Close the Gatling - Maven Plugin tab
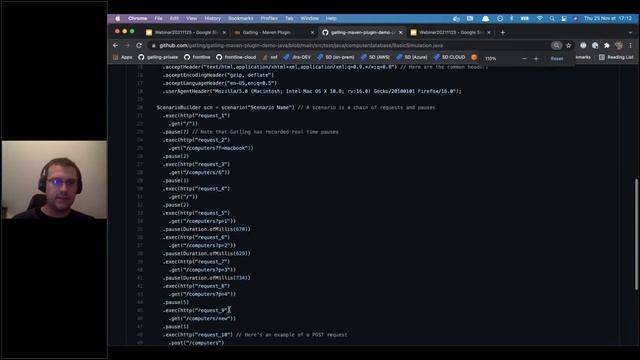640x360 pixels. 313,32
